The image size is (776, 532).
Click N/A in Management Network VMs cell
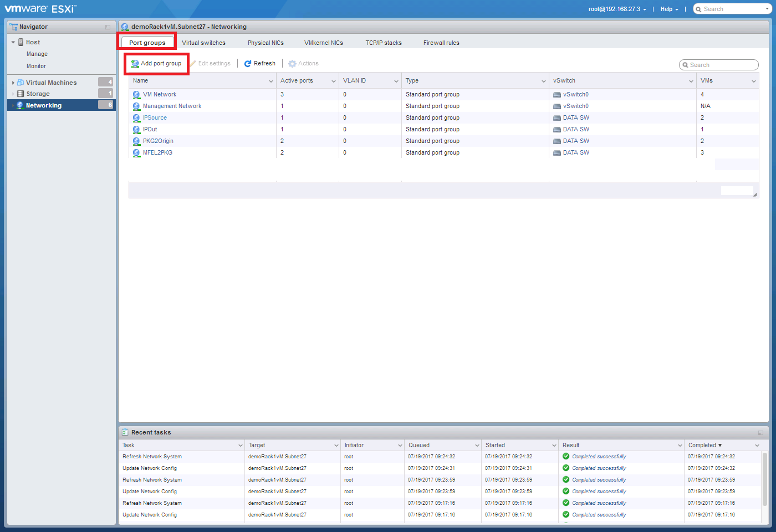click(x=705, y=106)
